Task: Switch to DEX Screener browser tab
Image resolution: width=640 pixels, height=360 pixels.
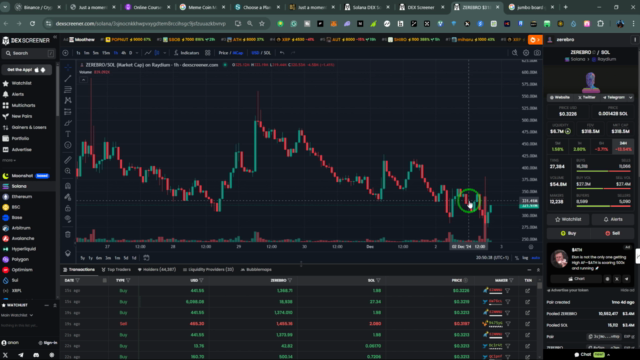Action: click(x=421, y=7)
